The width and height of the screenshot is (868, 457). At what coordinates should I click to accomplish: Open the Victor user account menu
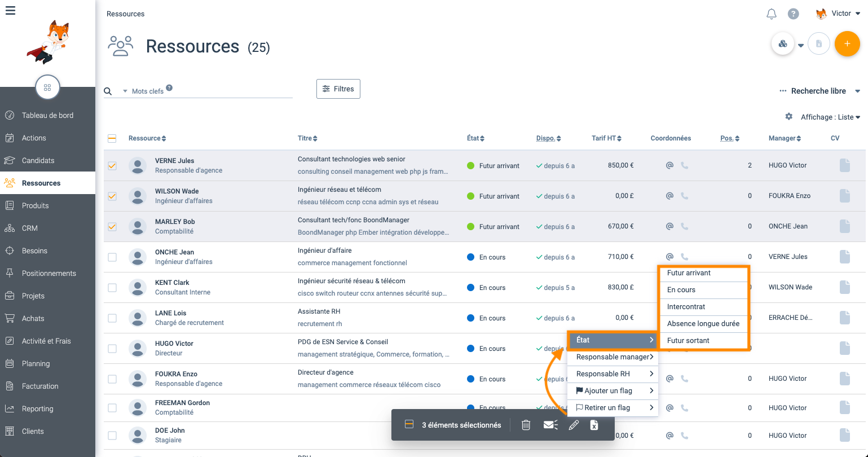click(839, 14)
